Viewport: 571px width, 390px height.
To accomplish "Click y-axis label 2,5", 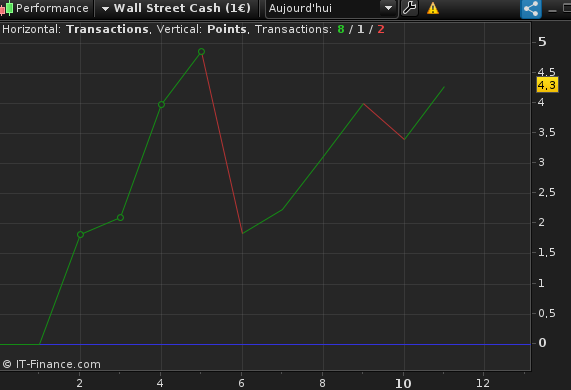I will pyautogui.click(x=547, y=192).
